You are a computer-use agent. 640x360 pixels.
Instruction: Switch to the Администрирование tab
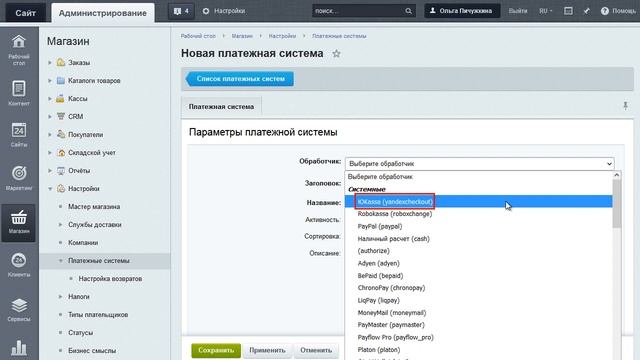(x=102, y=13)
